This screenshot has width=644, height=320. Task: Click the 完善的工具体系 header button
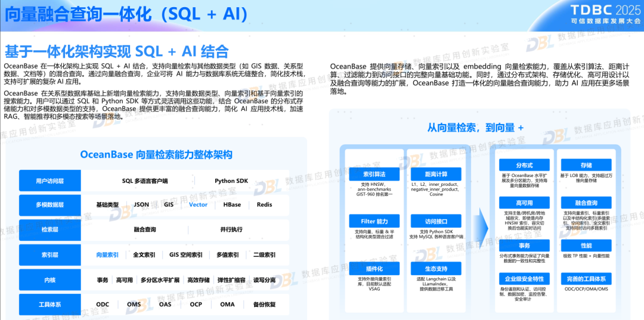(x=586, y=279)
